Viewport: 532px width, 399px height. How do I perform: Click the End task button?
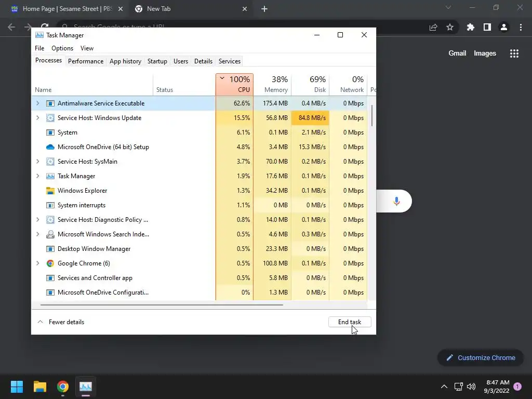click(x=350, y=322)
